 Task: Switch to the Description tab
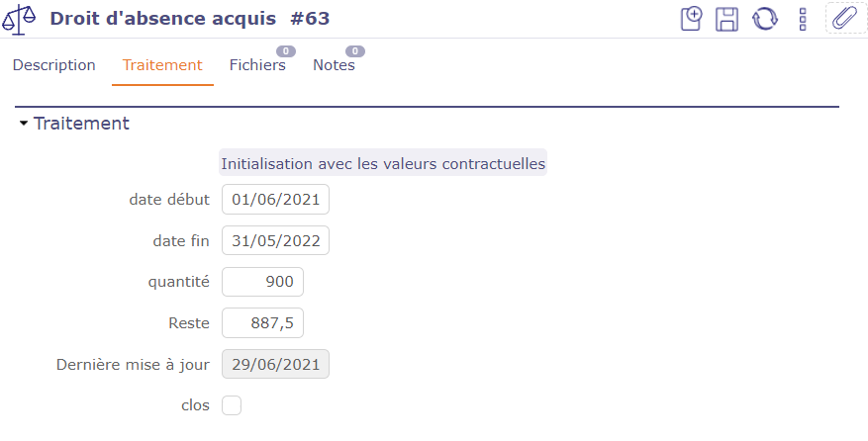54,65
